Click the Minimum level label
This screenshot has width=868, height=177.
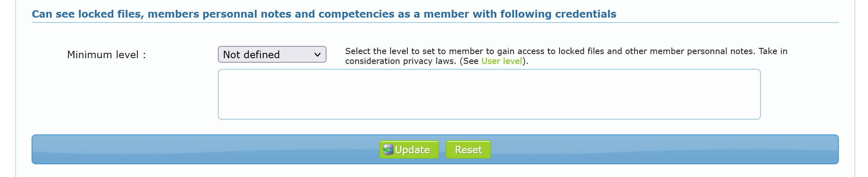click(x=106, y=55)
